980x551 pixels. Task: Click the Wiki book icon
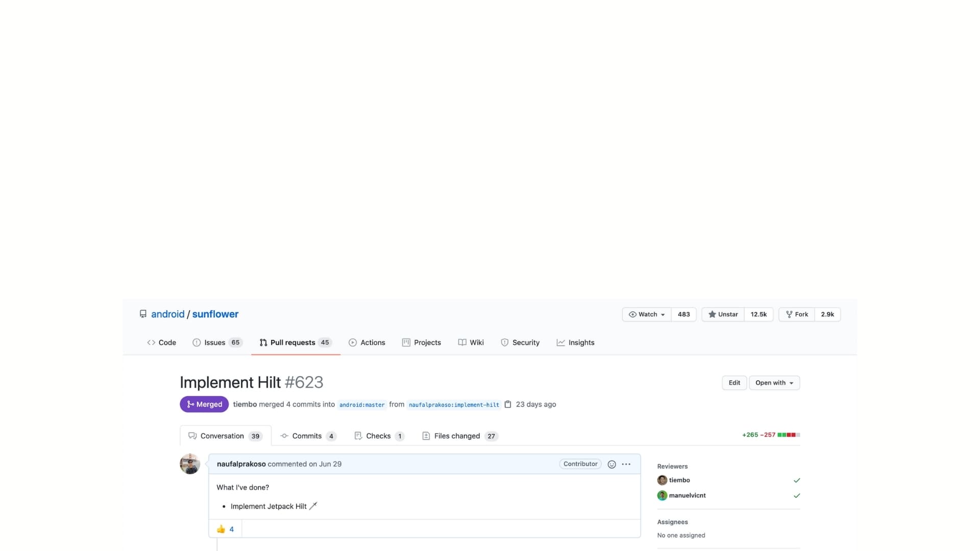462,342
